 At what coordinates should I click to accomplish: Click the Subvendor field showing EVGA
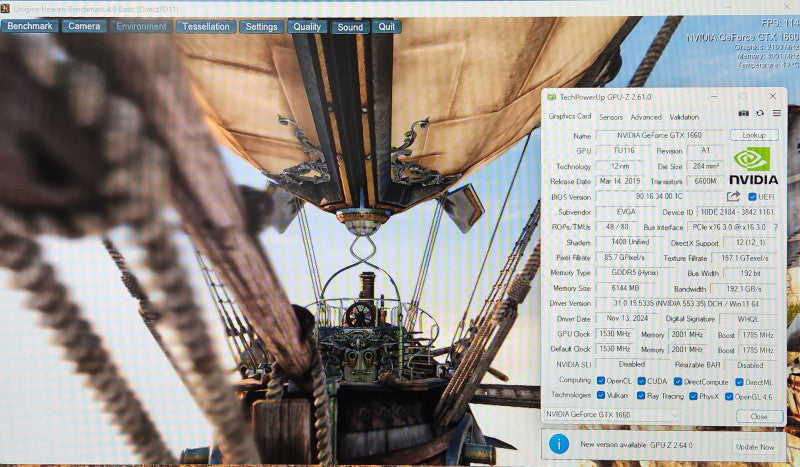pyautogui.click(x=626, y=211)
